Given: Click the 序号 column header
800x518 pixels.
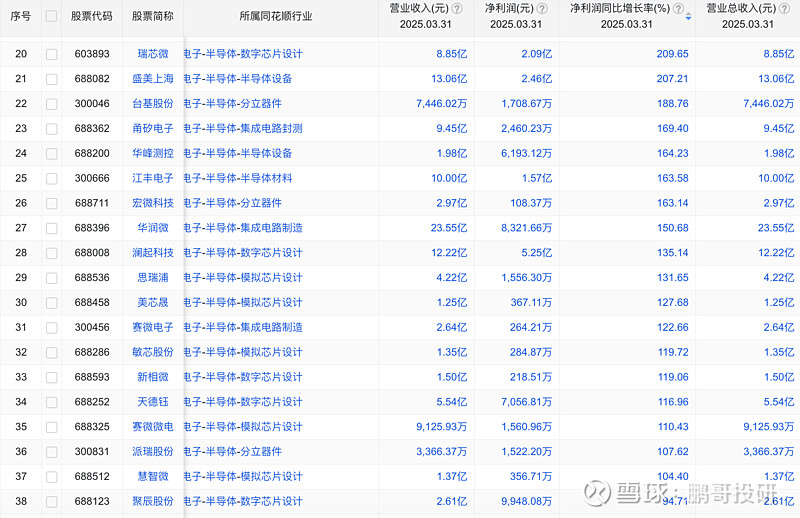Looking at the screenshot, I should tap(20, 16).
